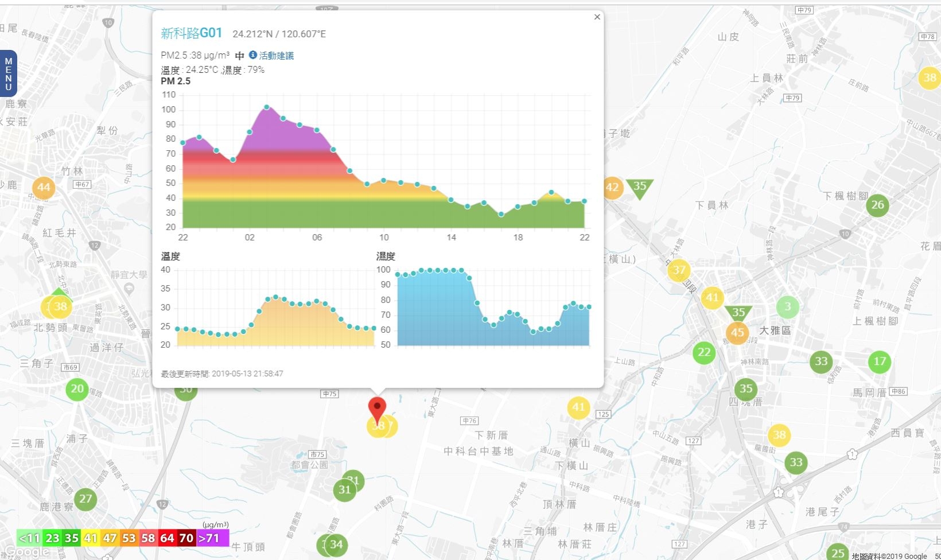The image size is (941, 560).
Task: Click dark red legend swatch labeled 70
Action: 186,538
